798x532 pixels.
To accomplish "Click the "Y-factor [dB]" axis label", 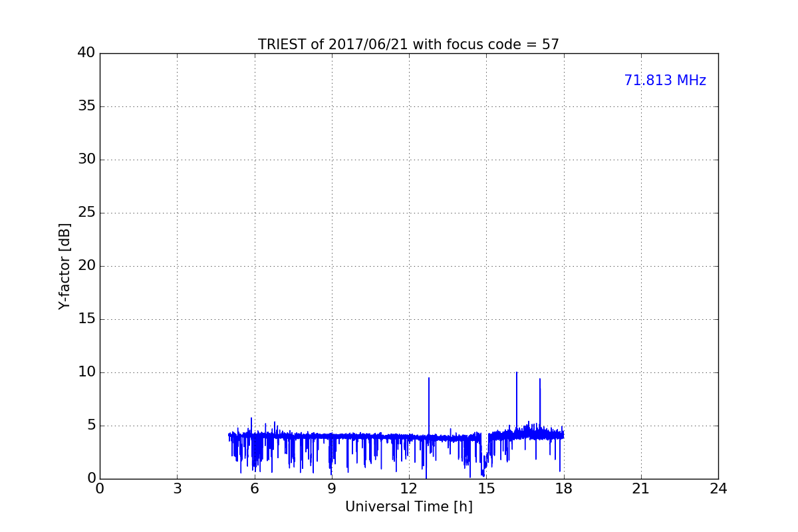I will [x=65, y=266].
